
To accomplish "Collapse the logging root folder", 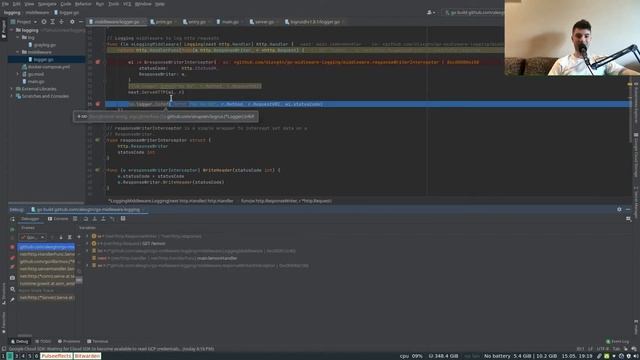I will 12,30.
